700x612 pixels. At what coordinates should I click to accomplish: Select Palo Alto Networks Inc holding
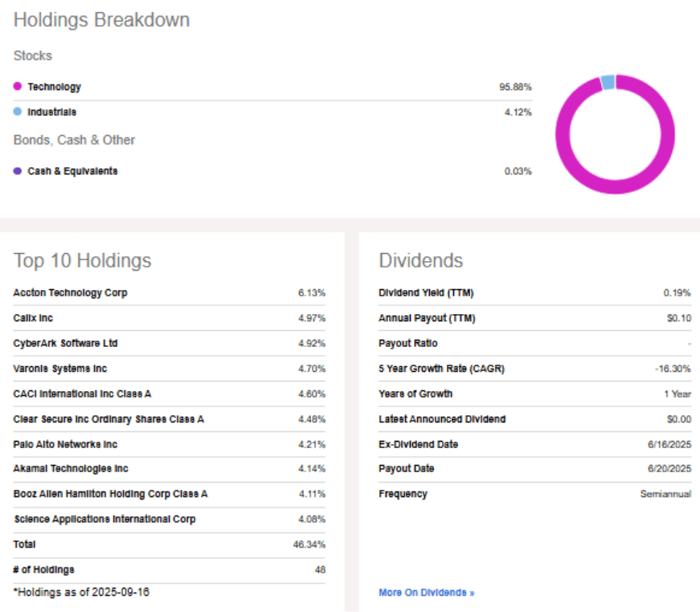click(x=65, y=444)
